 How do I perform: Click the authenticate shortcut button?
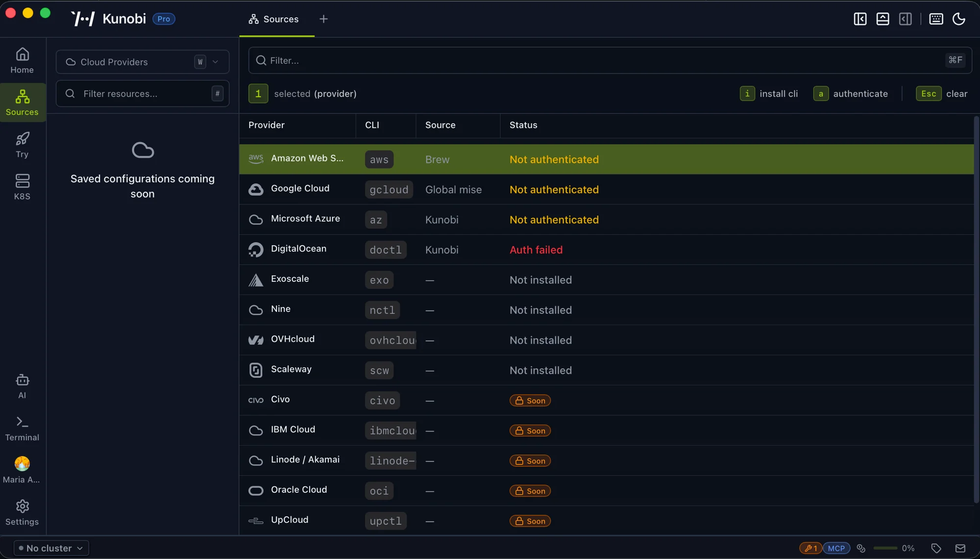click(851, 94)
